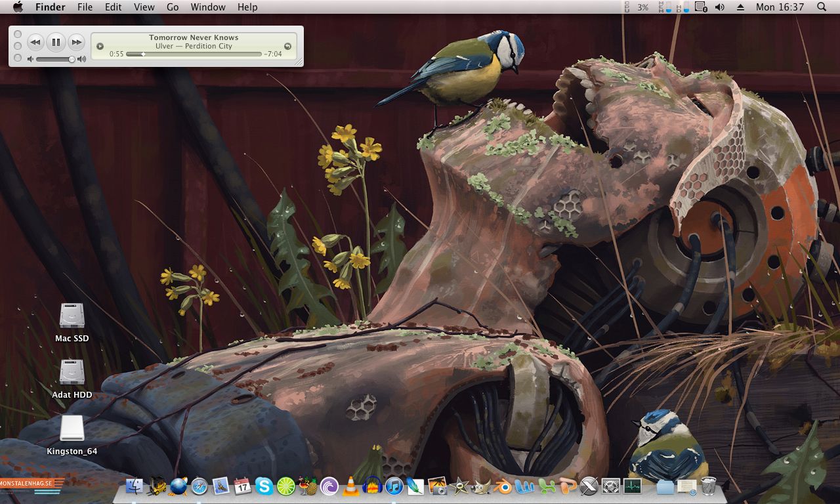This screenshot has width=840, height=504.
Task: Select the Adat HDD drive icon
Action: pos(72,372)
